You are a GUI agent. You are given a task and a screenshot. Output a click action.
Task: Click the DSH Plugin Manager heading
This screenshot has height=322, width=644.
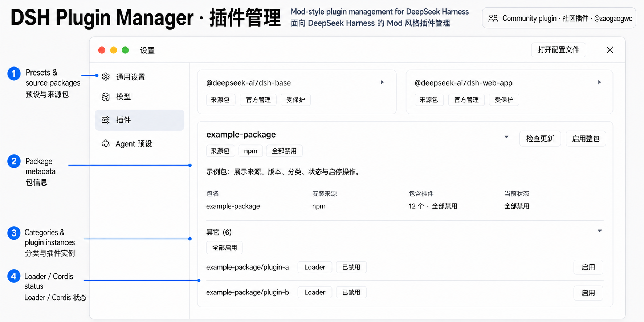[x=146, y=17]
